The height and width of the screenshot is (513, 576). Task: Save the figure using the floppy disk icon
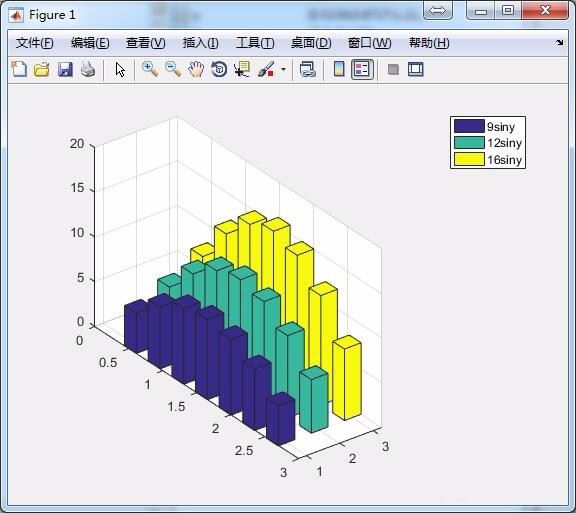tap(65, 69)
